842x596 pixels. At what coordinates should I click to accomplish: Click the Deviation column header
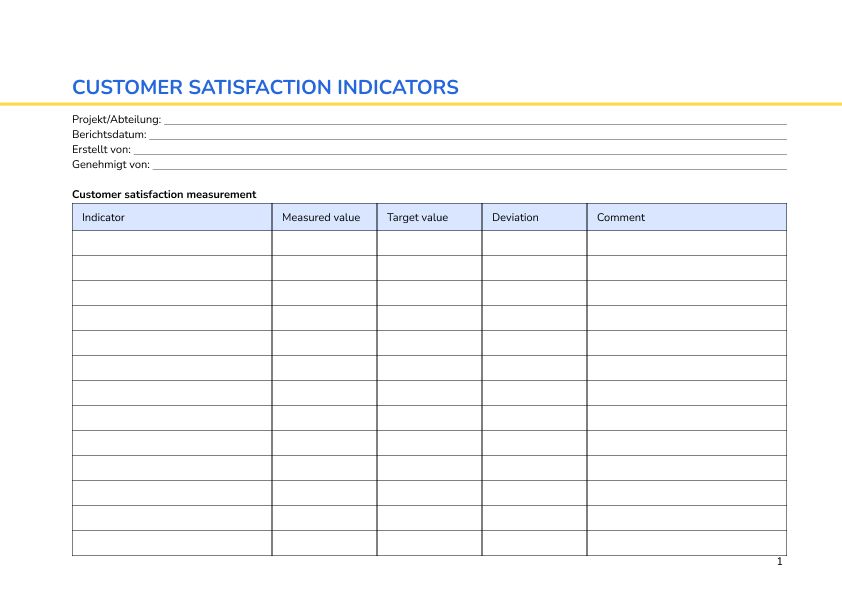click(518, 217)
